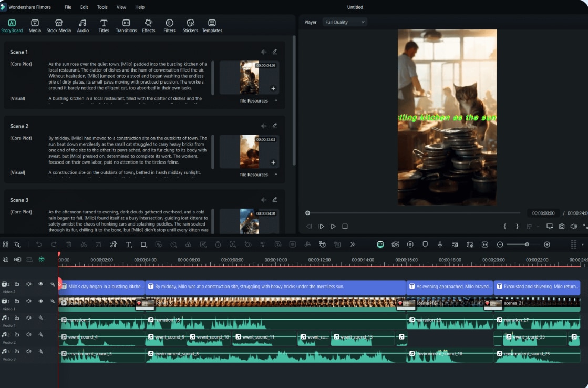588x388 pixels.
Task: Take a snapshot with camera icon
Action: tap(561, 226)
